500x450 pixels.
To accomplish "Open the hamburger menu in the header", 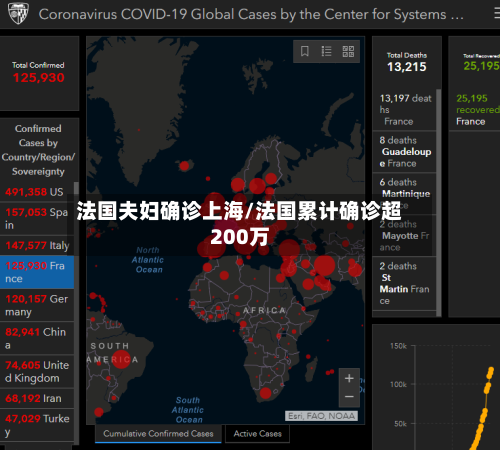I will point(497,14).
